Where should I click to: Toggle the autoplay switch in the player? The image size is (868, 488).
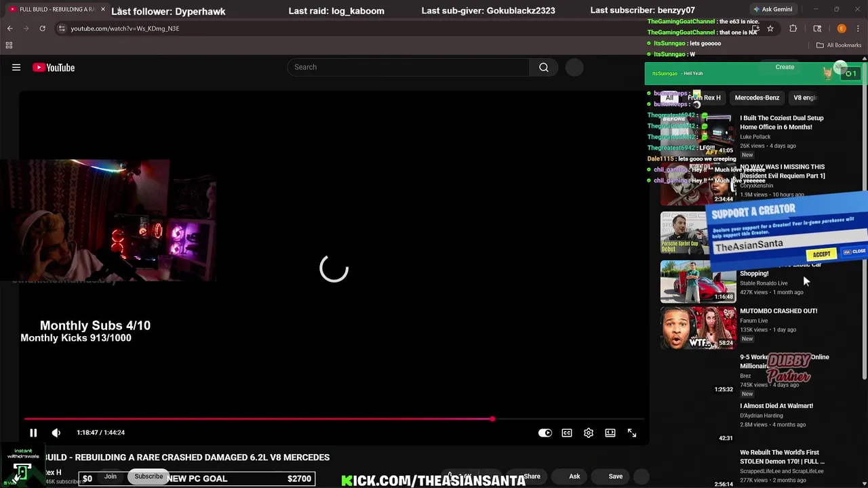tap(545, 432)
